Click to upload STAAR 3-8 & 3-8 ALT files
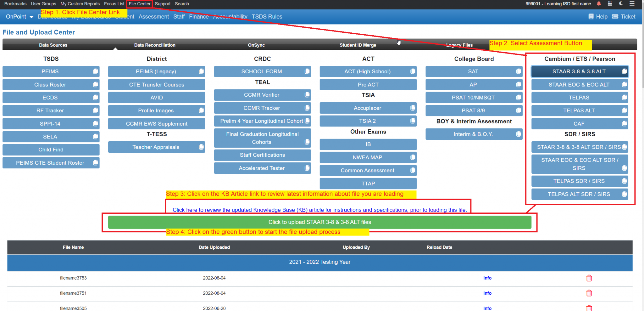644x311 pixels. tap(319, 222)
